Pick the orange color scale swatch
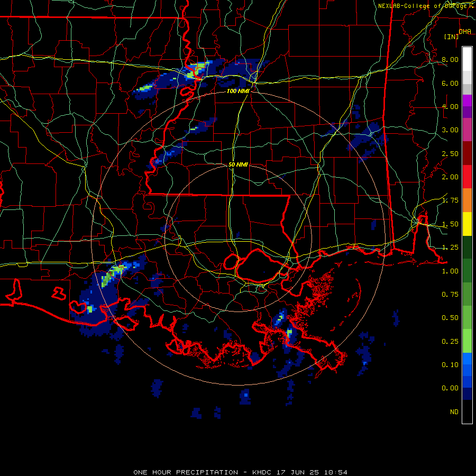The image size is (476, 476). tap(467, 200)
